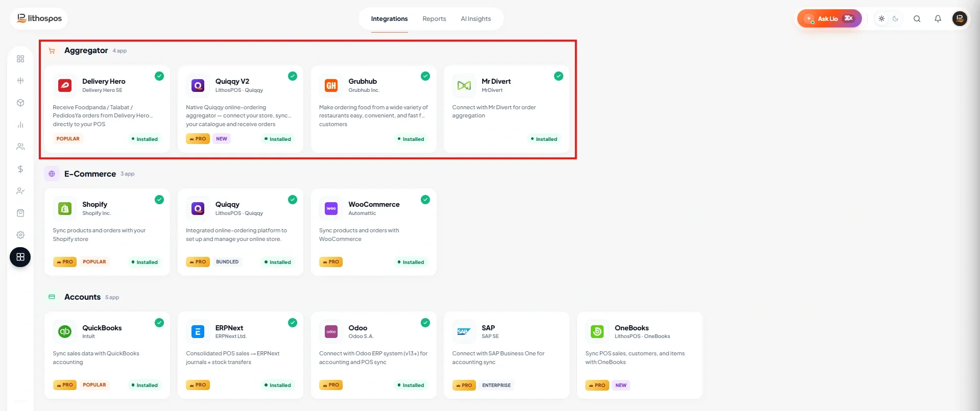Click the sidebar icon below the dashboard icon

point(20,81)
